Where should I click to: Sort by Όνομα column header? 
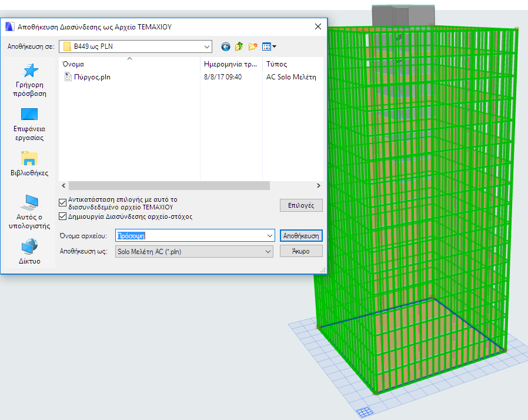73,64
